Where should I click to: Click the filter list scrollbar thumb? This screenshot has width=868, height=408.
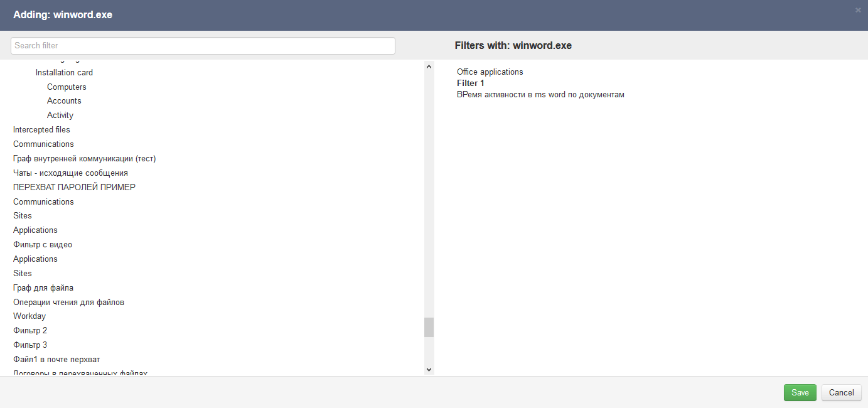(x=429, y=327)
